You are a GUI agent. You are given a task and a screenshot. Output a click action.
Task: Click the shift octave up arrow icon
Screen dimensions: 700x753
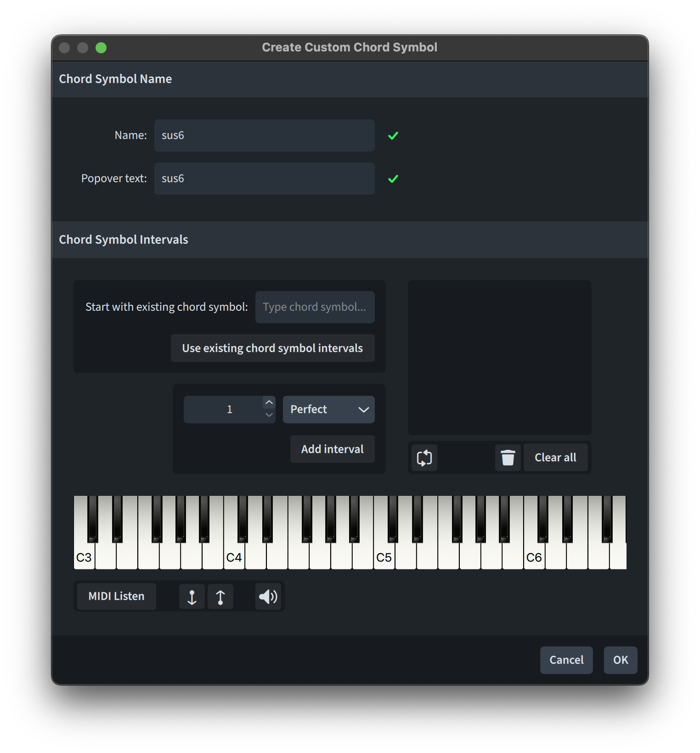pyautogui.click(x=220, y=596)
